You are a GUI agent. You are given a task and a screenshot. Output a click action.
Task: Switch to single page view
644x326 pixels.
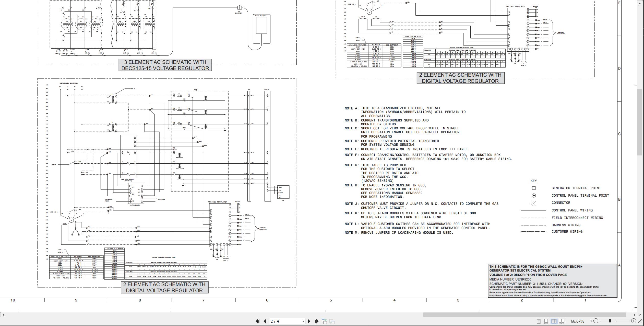coord(539,321)
